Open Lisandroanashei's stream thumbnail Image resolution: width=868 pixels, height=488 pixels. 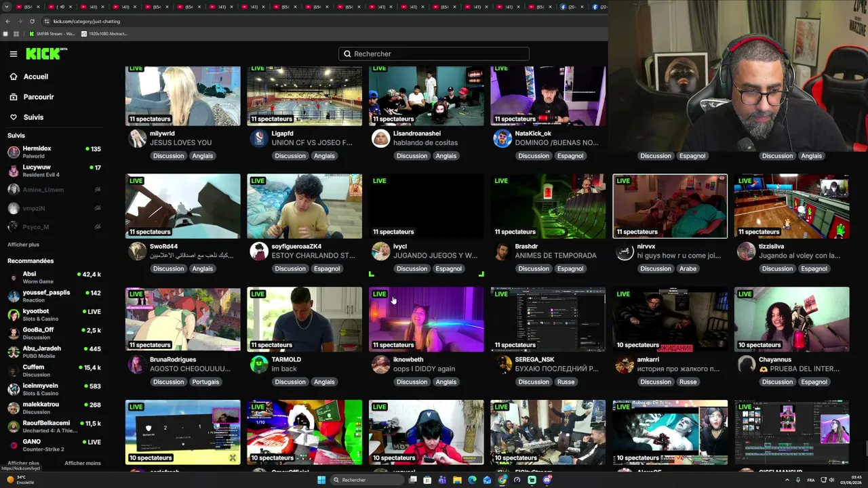click(x=427, y=96)
